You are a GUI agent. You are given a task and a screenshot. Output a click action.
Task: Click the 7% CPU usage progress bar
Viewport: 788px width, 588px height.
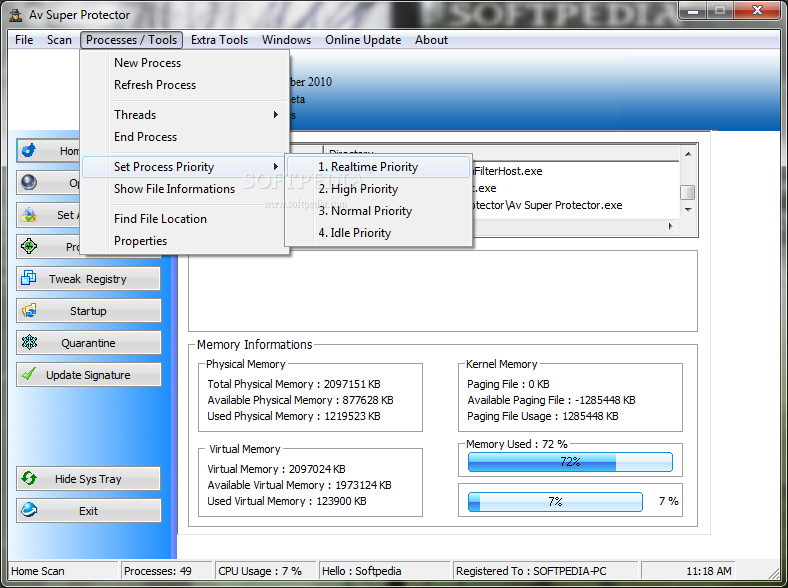[555, 502]
